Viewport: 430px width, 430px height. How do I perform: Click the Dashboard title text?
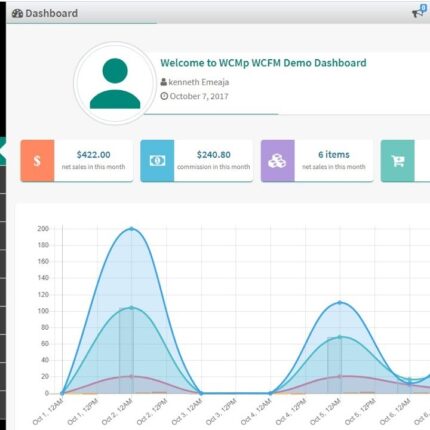51,13
